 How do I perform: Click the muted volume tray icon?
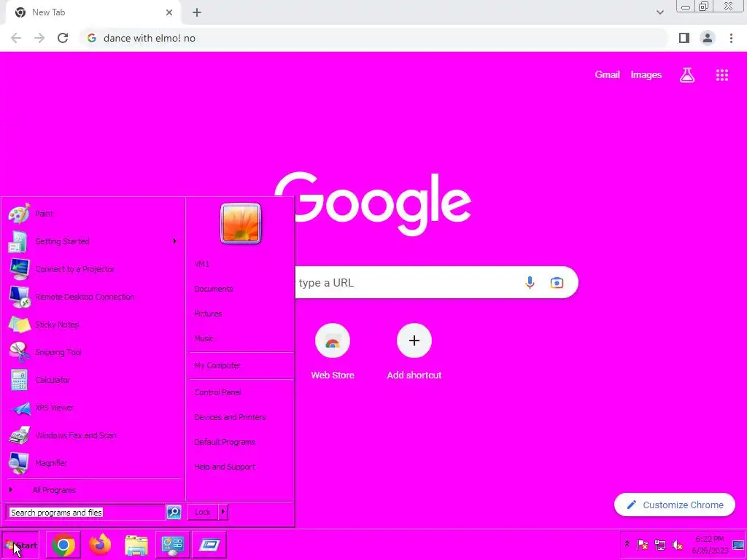[x=677, y=545]
